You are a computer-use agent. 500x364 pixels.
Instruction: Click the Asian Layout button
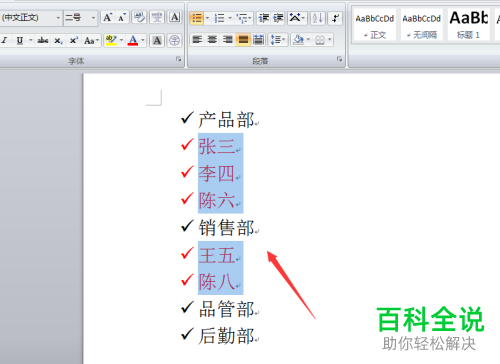(x=295, y=18)
